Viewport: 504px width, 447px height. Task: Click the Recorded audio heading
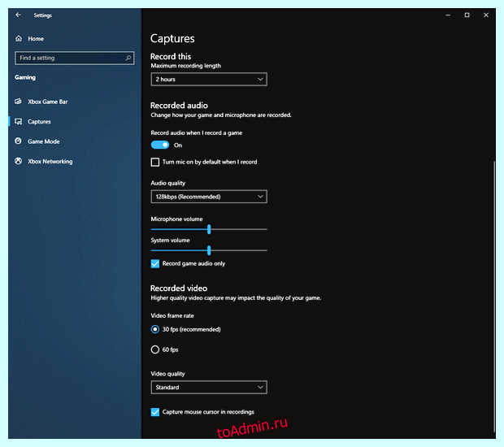[x=179, y=106]
